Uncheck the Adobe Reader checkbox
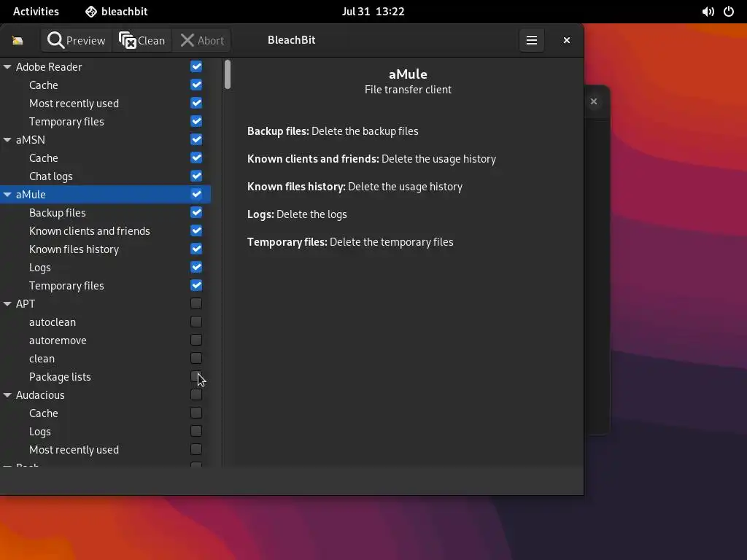The width and height of the screenshot is (747, 560). [196, 66]
